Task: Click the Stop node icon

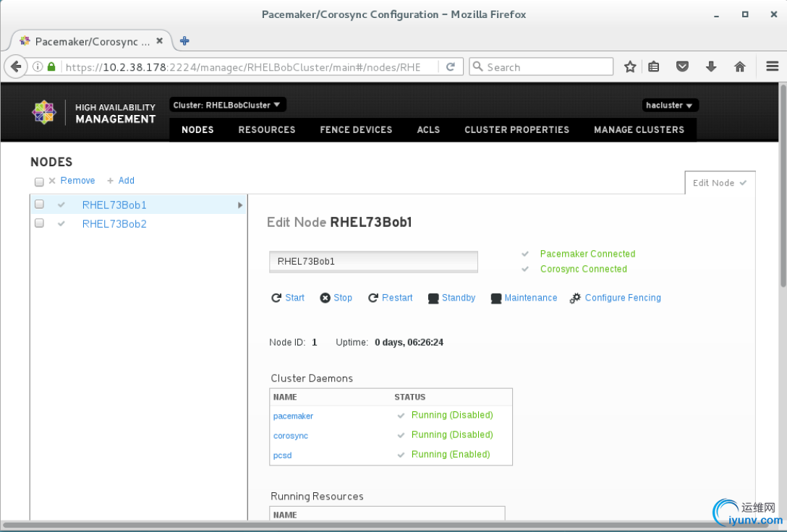Action: tap(326, 298)
